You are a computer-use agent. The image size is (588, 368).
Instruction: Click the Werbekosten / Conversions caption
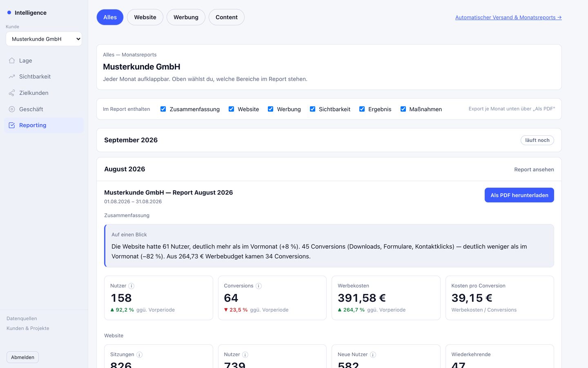point(484,310)
